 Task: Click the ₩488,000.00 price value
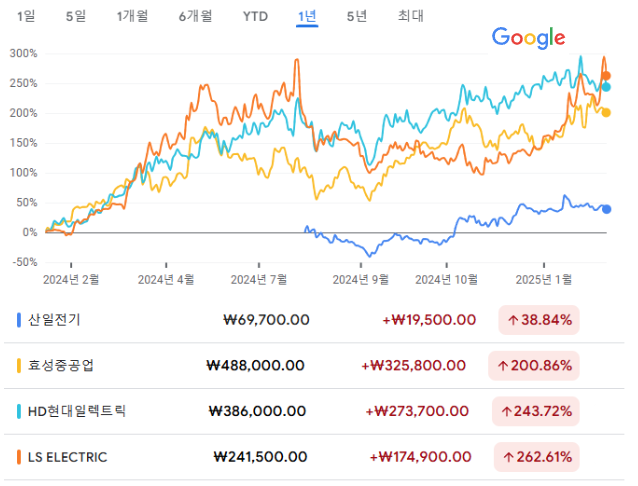[x=256, y=366]
